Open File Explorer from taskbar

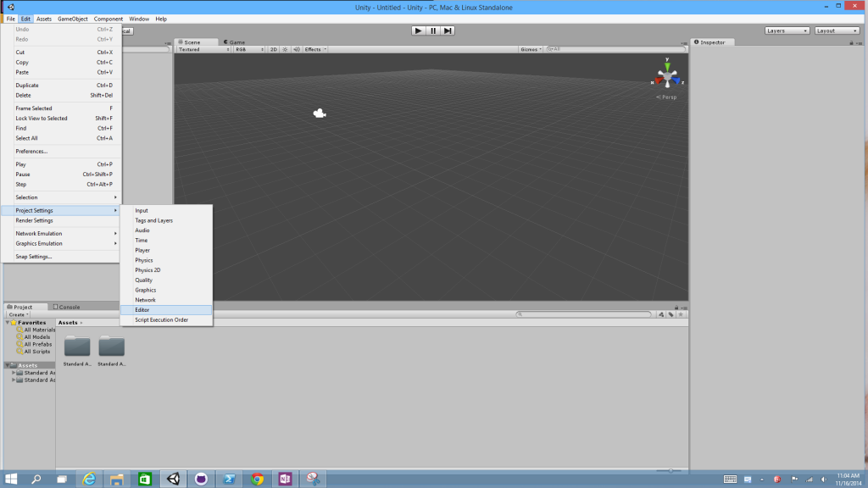coord(117,479)
